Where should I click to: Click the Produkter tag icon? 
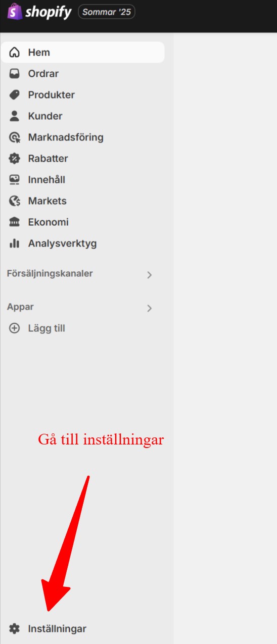pyautogui.click(x=15, y=95)
